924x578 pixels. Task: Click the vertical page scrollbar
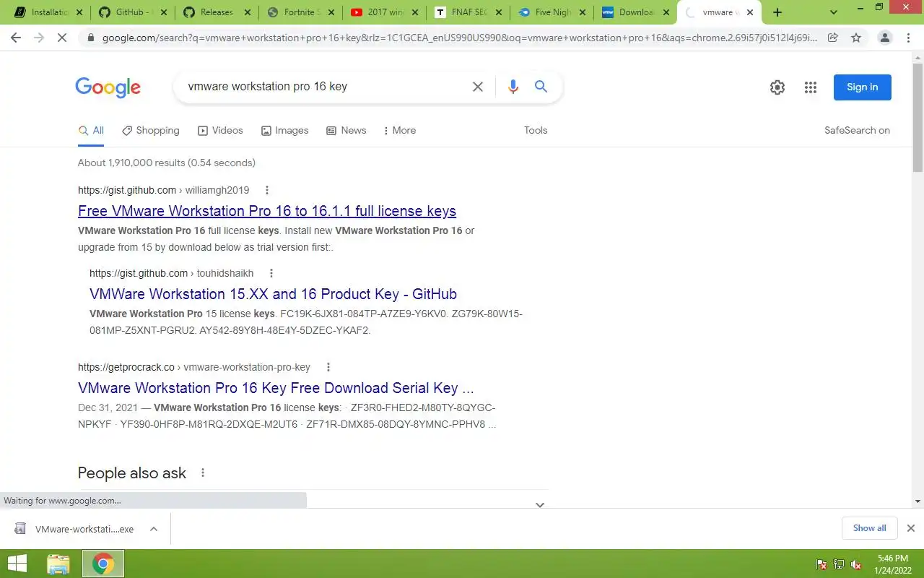point(918,117)
